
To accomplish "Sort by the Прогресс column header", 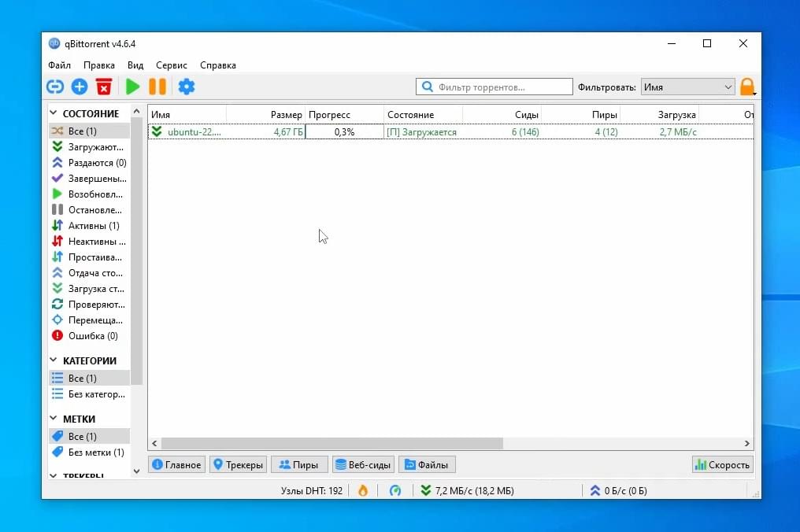I will (344, 115).
